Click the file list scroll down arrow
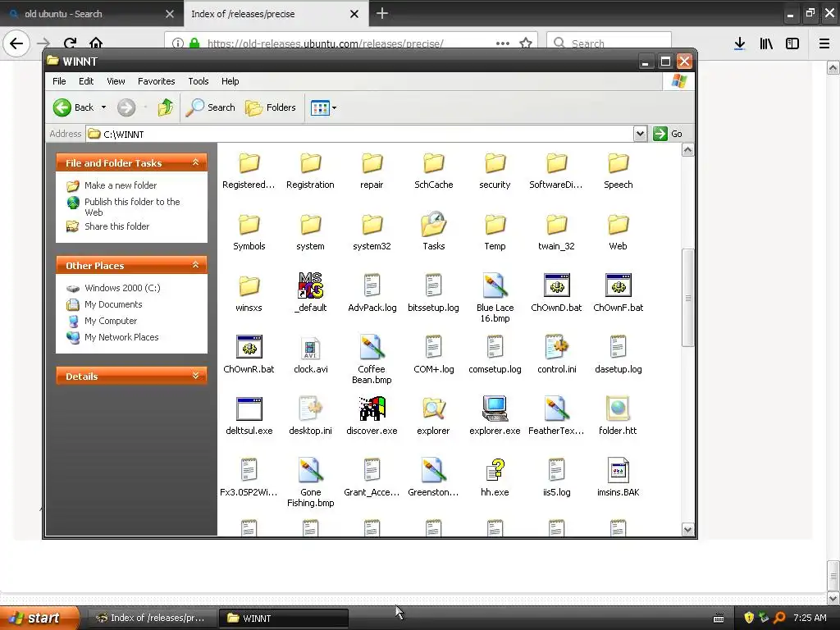Screen dimensions: 840x630 tap(688, 530)
